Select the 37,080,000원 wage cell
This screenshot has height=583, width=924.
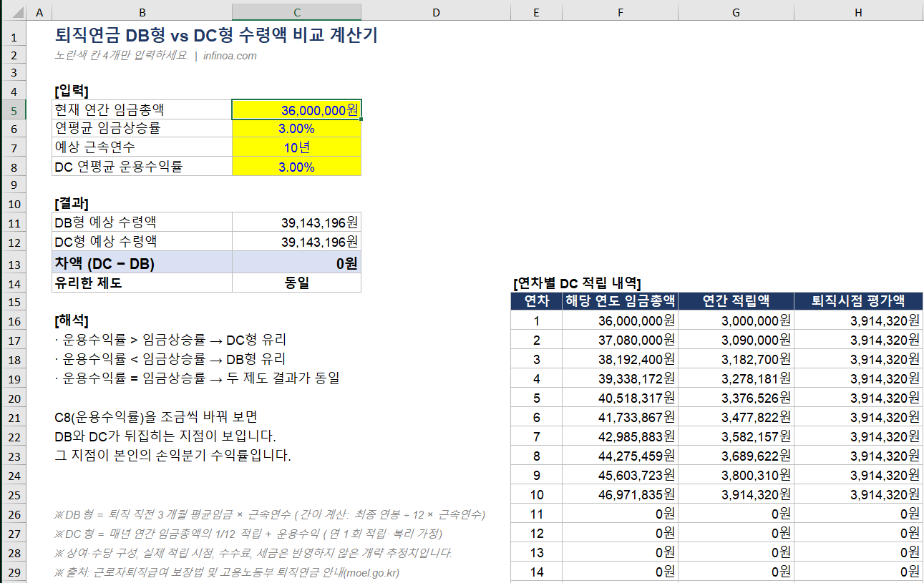pos(620,340)
